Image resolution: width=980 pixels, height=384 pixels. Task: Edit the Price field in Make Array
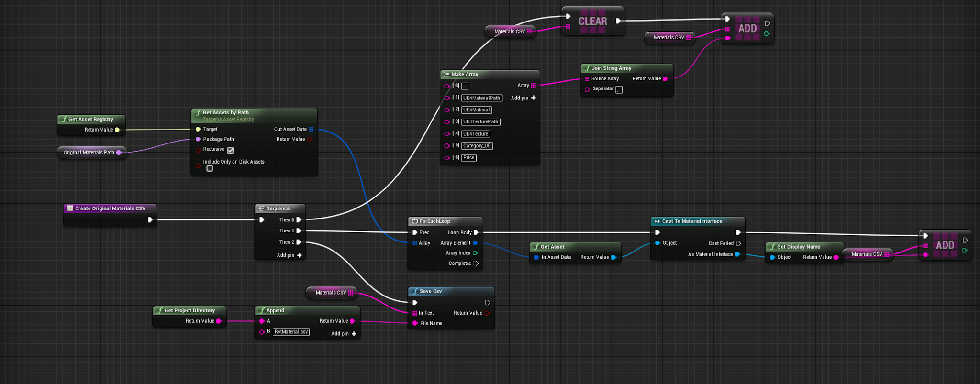469,158
